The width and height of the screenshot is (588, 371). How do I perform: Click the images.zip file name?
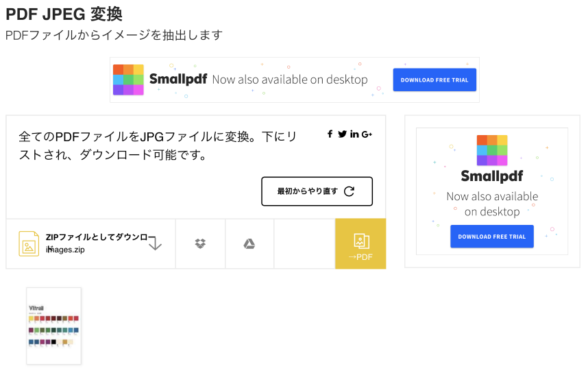click(66, 250)
